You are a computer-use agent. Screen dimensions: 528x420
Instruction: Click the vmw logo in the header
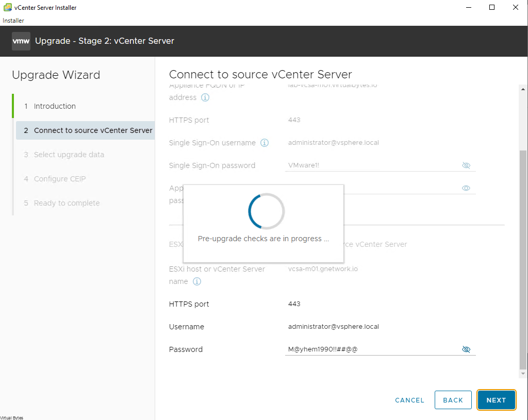point(21,41)
